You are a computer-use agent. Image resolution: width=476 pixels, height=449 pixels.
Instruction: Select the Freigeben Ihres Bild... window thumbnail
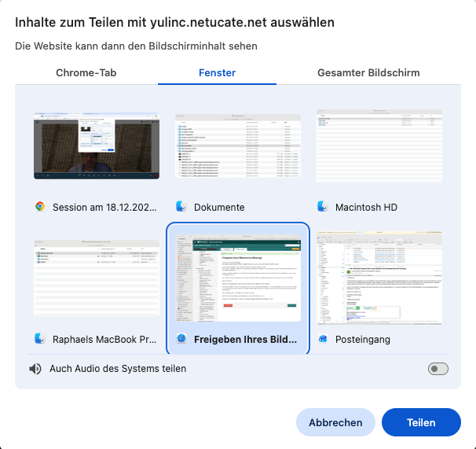tap(238, 278)
